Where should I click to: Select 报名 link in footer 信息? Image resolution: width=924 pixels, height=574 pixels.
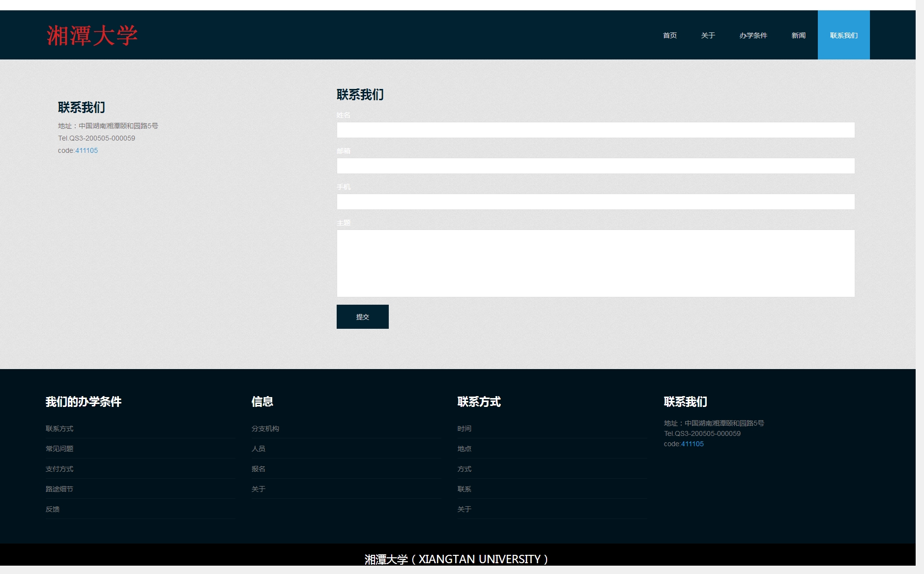coord(259,469)
